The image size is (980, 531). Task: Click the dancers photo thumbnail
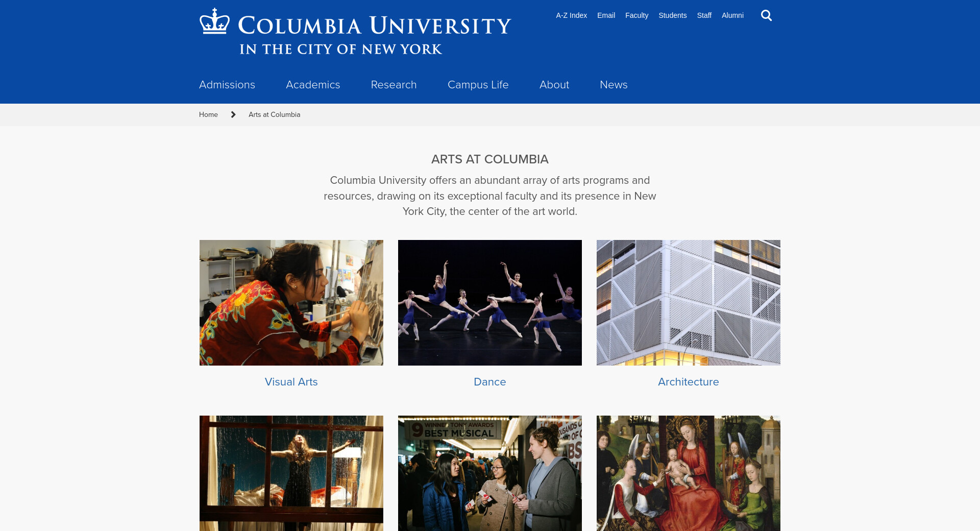490,303
